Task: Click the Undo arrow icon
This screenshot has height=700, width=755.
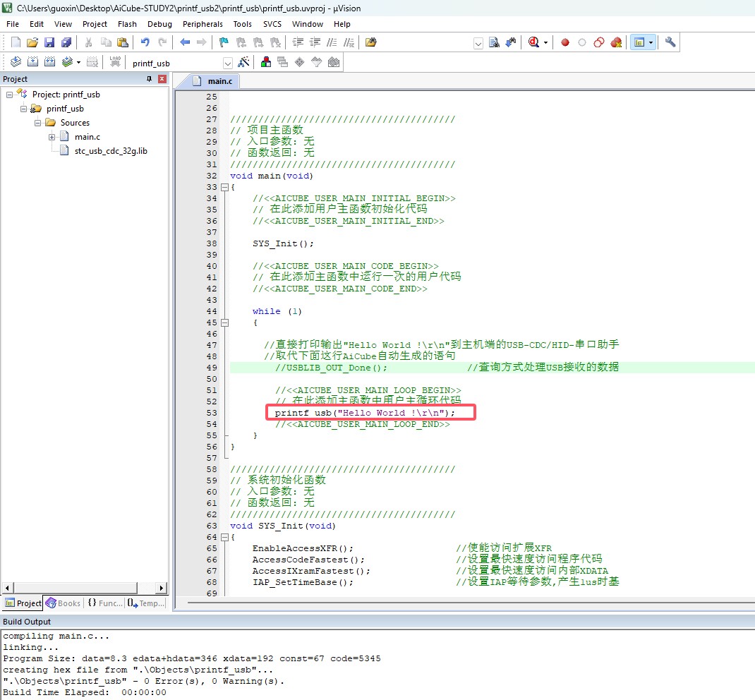Action: pyautogui.click(x=145, y=42)
